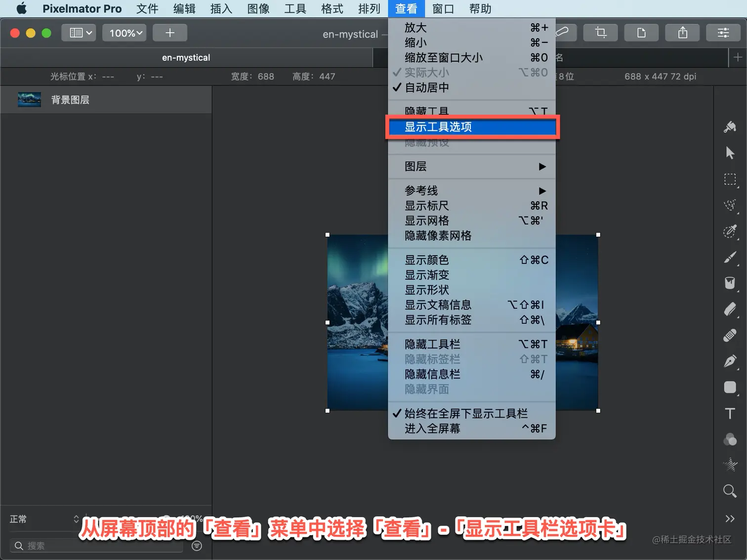Choose 显示文稿信息 menu item
The height and width of the screenshot is (560, 747).
coord(471,305)
